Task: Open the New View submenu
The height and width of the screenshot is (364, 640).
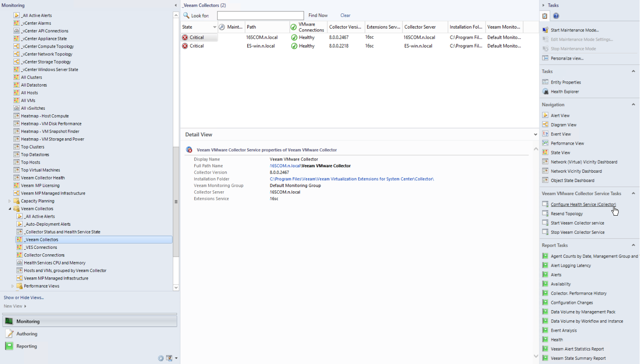Action: click(x=15, y=306)
